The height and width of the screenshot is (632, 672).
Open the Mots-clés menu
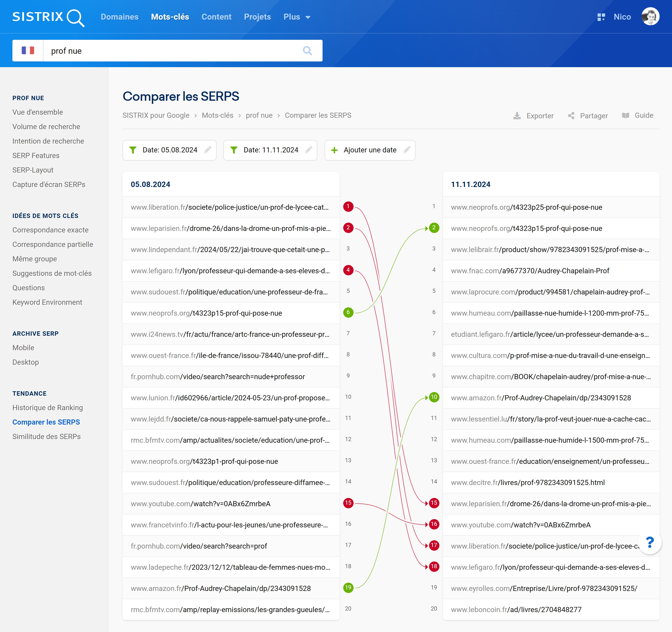(x=170, y=17)
